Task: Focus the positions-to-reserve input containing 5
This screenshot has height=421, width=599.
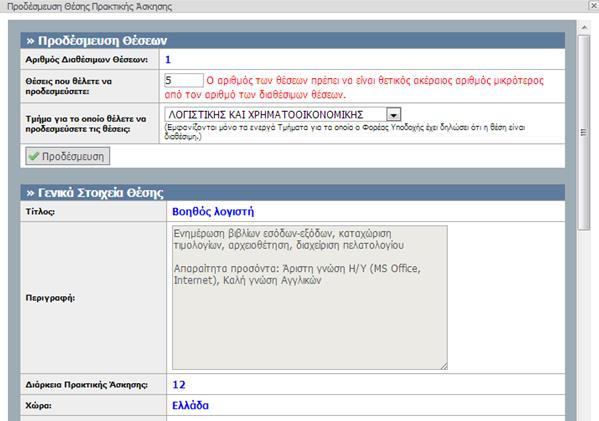Action: pos(184,81)
